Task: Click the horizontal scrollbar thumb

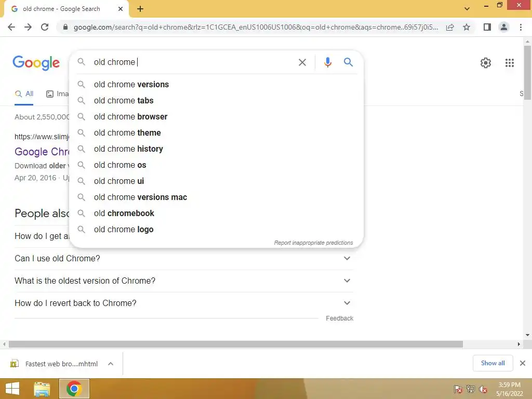Action: pyautogui.click(x=236, y=344)
